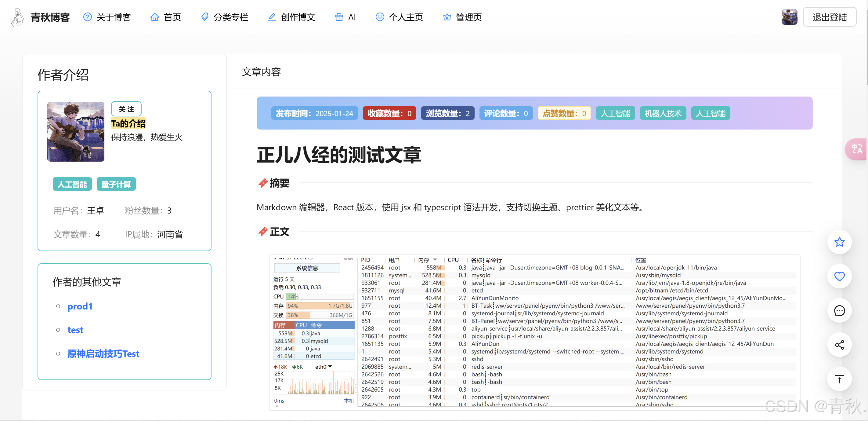Click user avatar in top navigation
This screenshot has width=868, height=421.
point(789,17)
